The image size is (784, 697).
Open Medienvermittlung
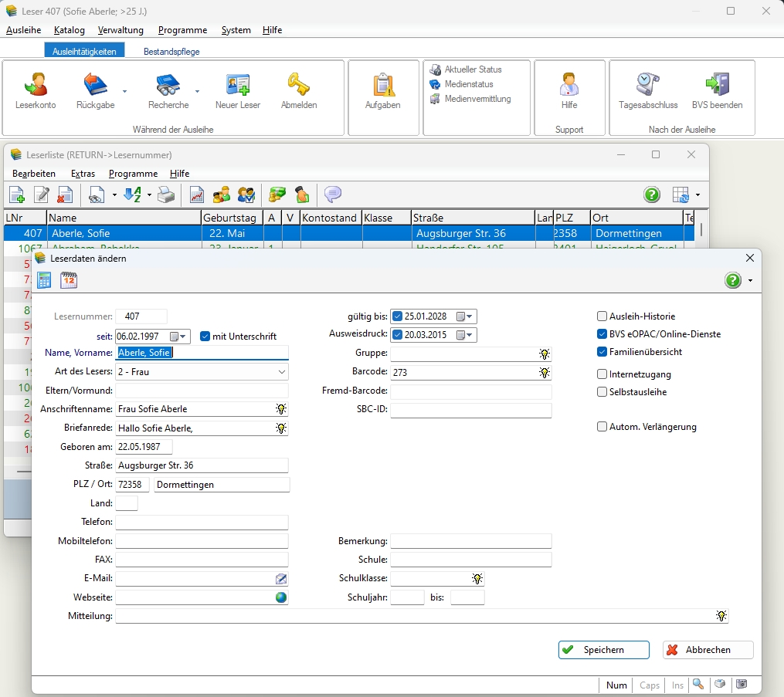[470, 99]
